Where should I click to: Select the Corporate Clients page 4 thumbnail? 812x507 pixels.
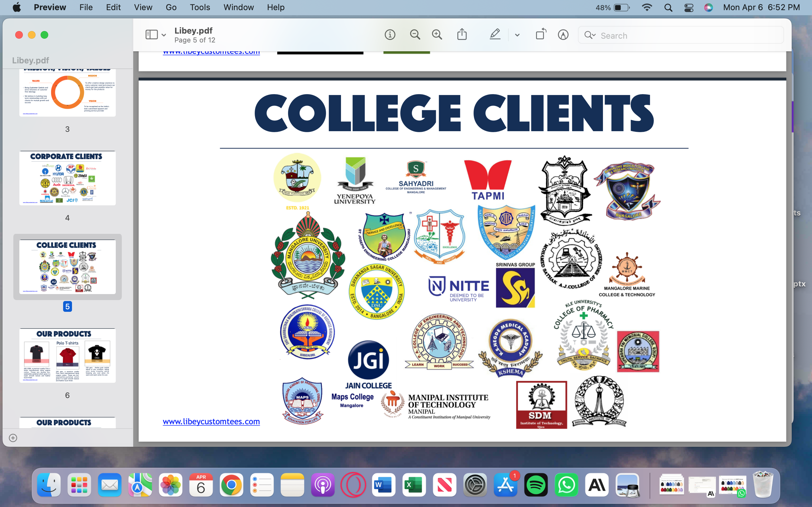pos(68,178)
